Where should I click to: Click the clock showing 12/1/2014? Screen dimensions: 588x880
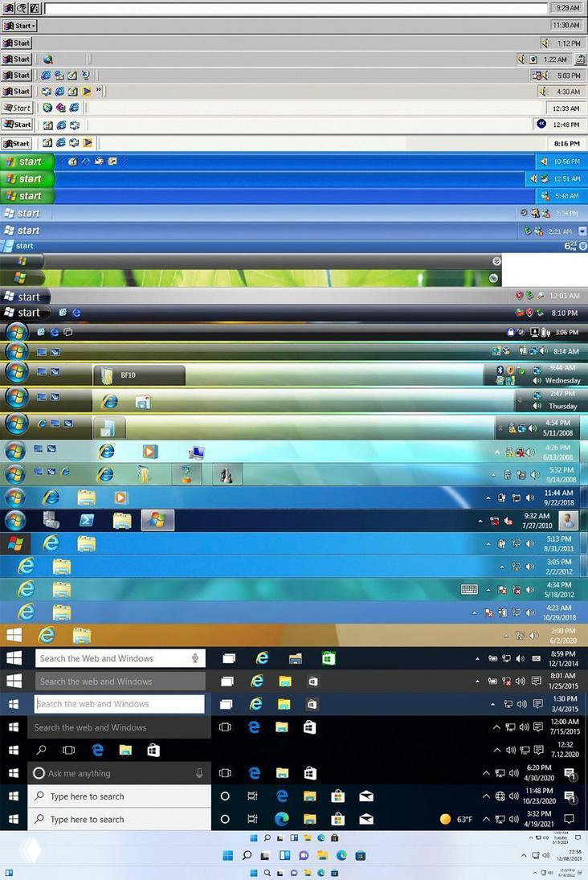(563, 658)
